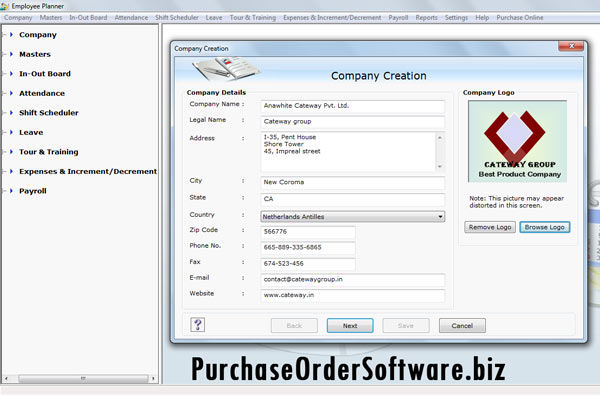Expand the Masters tree arrow
600x395 pixels.
(x=11, y=54)
